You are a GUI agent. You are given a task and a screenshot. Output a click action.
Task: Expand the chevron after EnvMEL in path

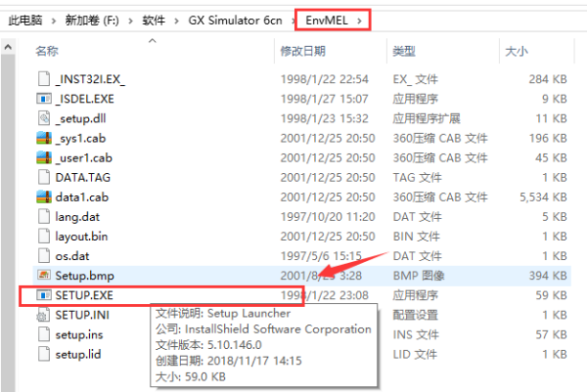coord(359,21)
